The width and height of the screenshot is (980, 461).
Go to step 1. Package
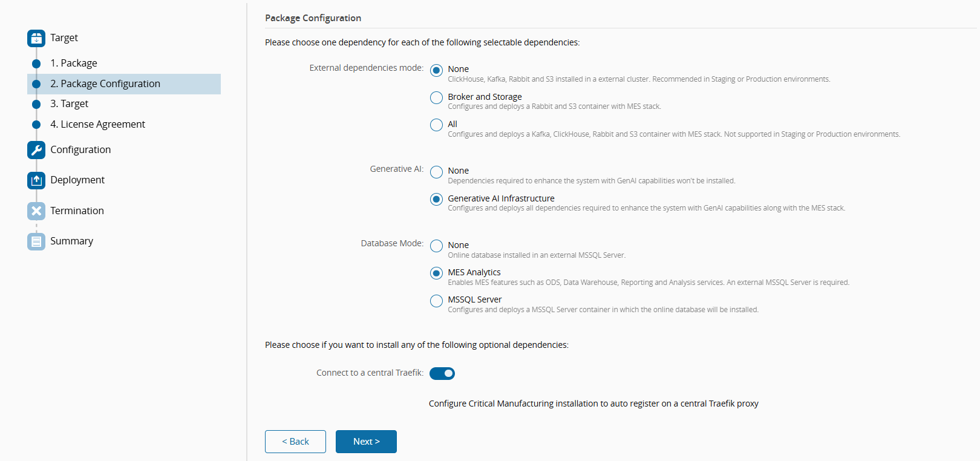73,63
